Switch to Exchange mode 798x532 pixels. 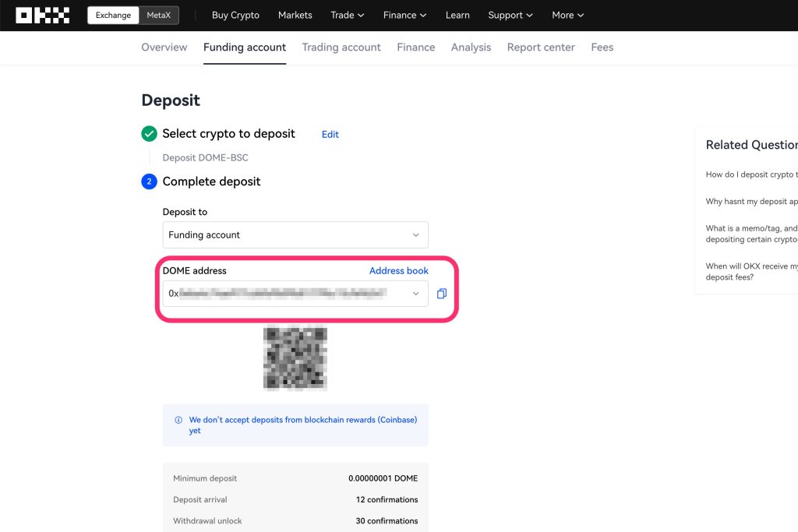113,15
